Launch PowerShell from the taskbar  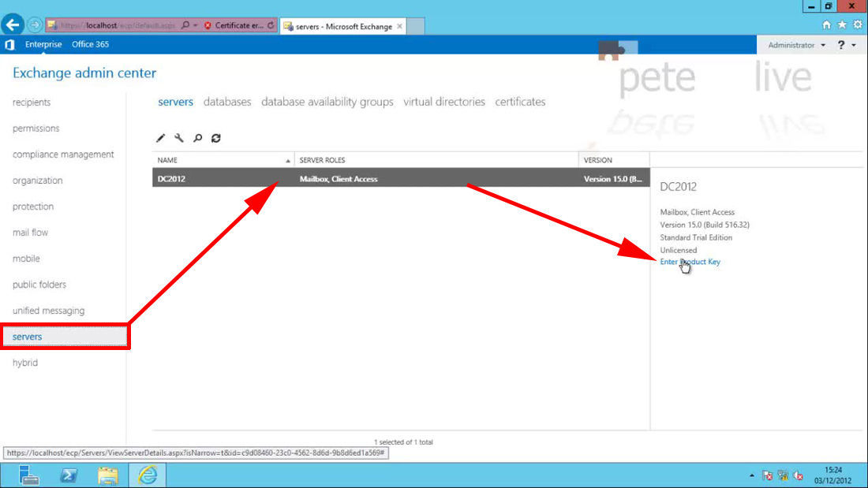click(69, 475)
